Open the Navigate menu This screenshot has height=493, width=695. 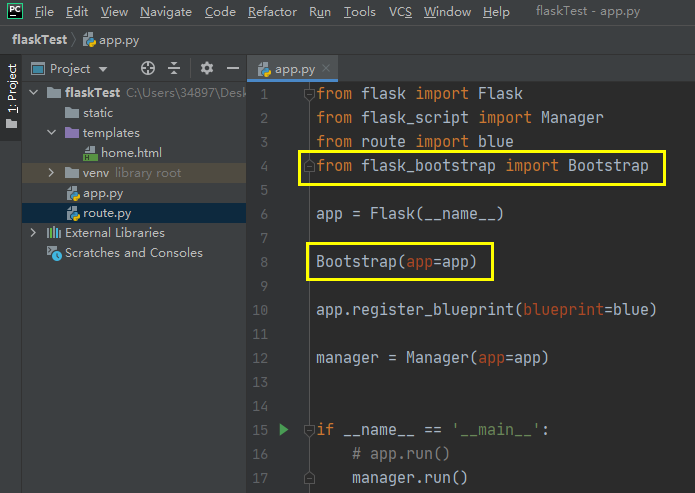166,12
